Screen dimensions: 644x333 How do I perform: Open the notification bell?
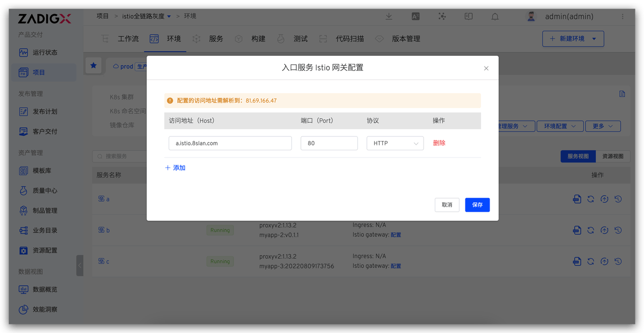pyautogui.click(x=495, y=17)
